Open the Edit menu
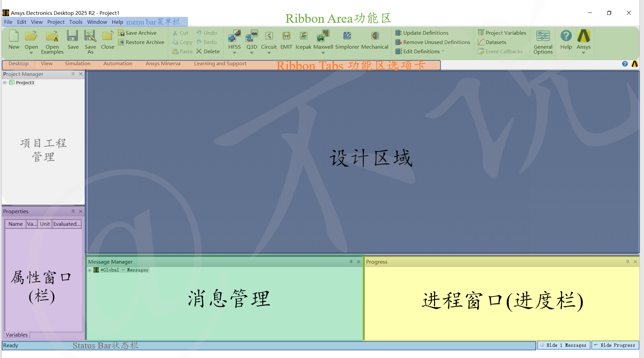Image resolution: width=644 pixels, height=358 pixels. (x=22, y=22)
